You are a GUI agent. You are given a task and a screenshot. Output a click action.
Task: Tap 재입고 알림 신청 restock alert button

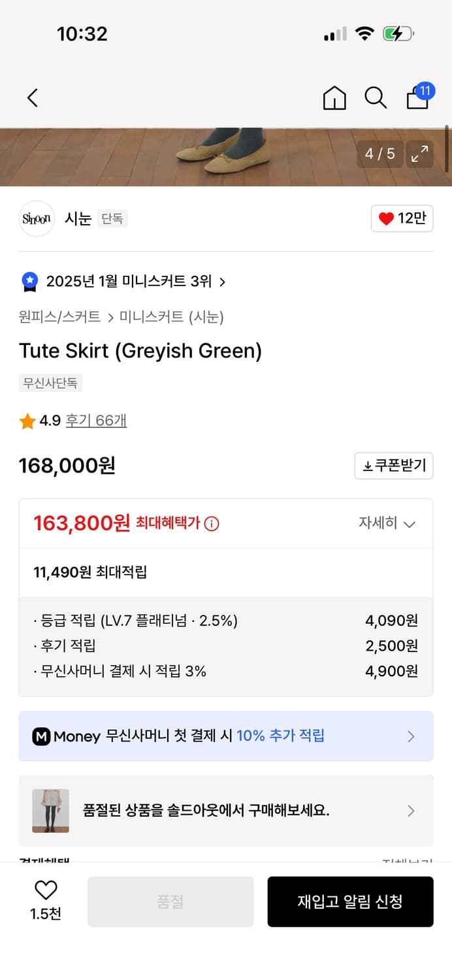350,902
